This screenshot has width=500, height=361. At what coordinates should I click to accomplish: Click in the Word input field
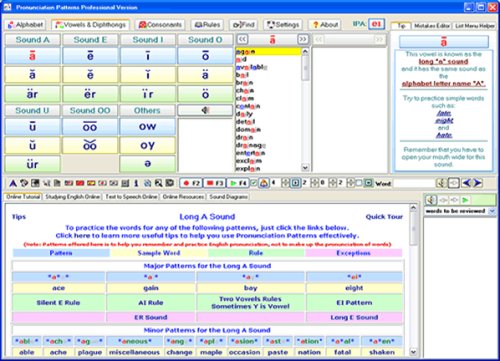tap(413, 183)
